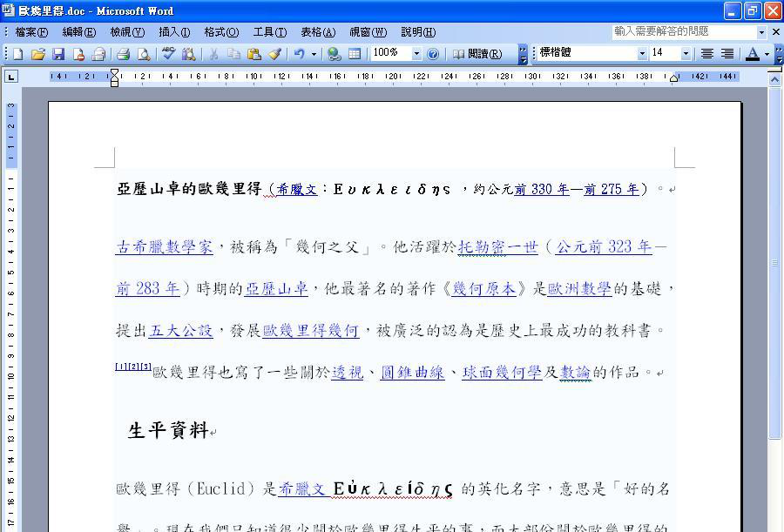Screen dimensions: 784x532
Task: Open the help question box dropdown arrow
Action: click(x=761, y=32)
